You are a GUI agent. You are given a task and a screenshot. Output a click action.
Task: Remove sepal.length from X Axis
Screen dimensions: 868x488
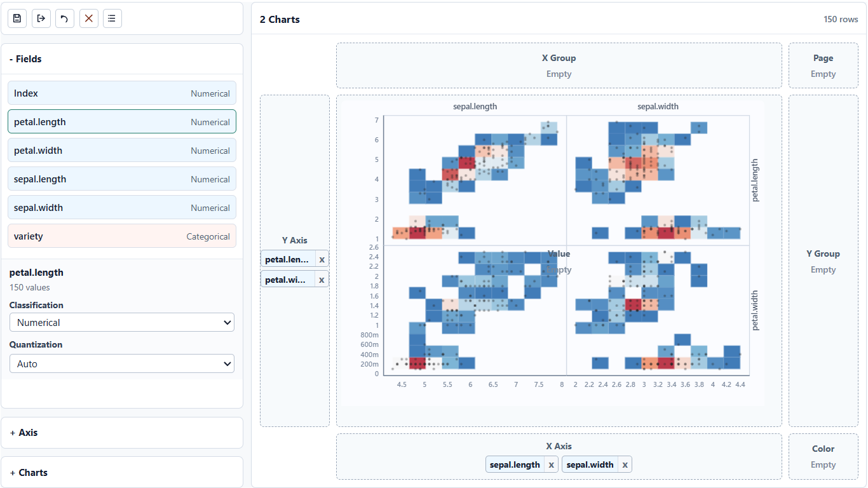click(551, 464)
